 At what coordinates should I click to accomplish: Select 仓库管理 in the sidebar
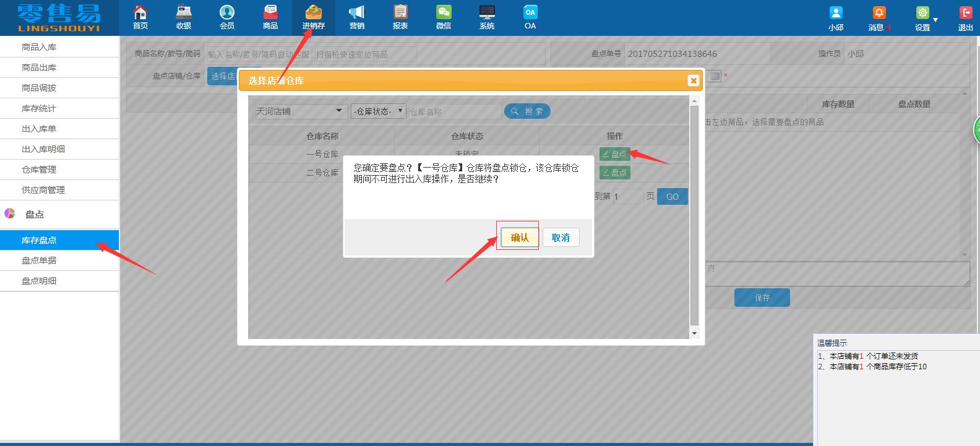point(59,169)
